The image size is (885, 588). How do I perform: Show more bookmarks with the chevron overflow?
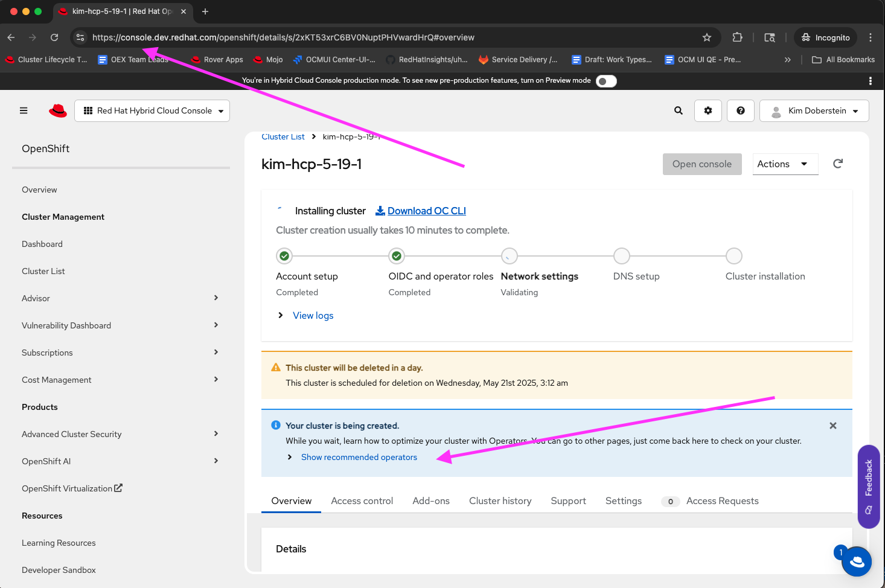click(787, 60)
